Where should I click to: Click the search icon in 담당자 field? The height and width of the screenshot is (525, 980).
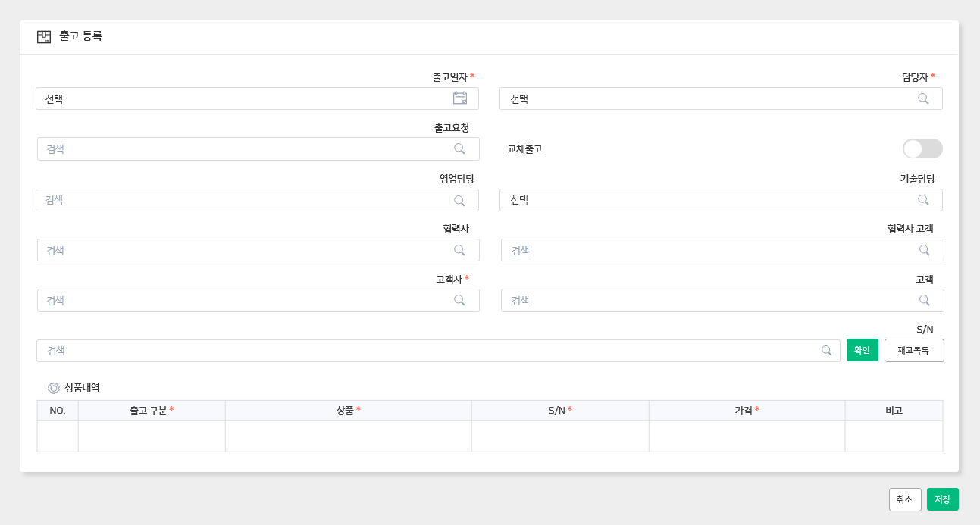click(923, 98)
